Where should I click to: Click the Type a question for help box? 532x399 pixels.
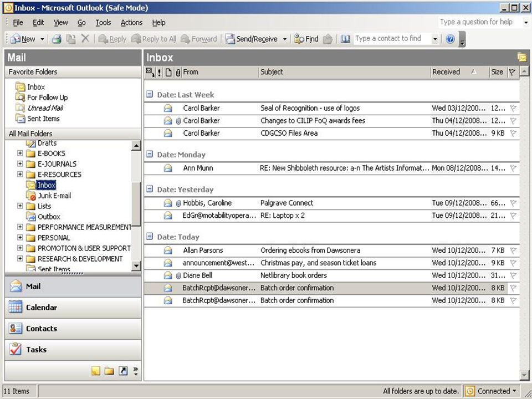pyautogui.click(x=480, y=22)
